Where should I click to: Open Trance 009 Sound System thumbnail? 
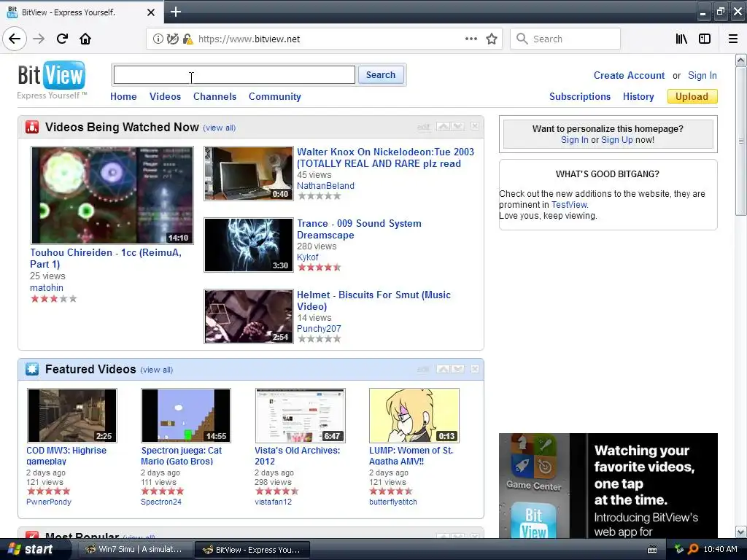(248, 245)
